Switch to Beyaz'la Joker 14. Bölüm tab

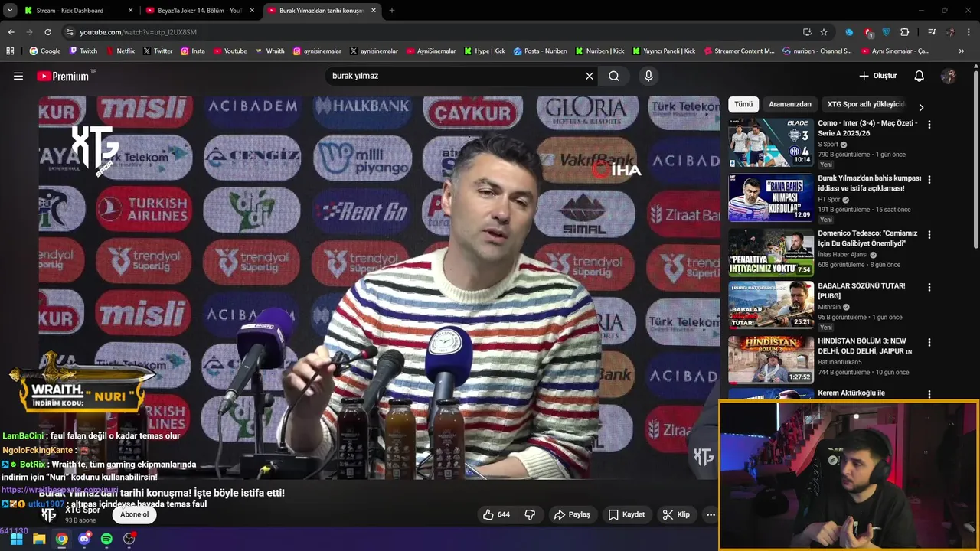point(199,11)
